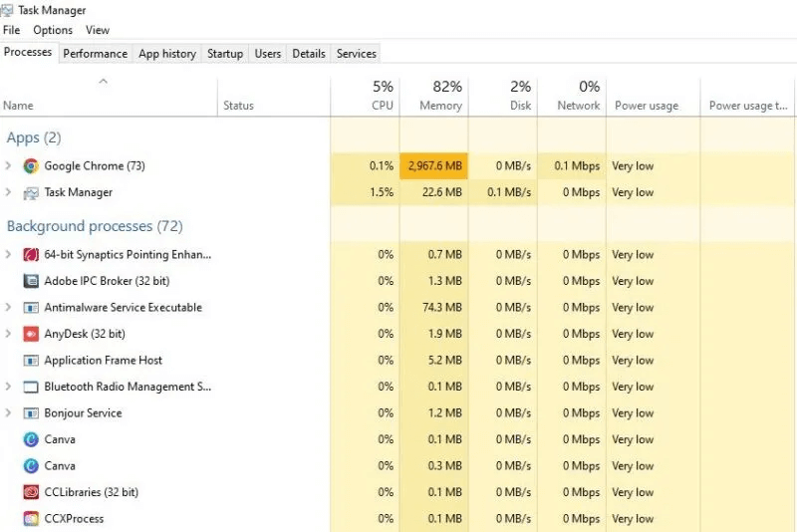Click the sort arrow above Name column
Image resolution: width=797 pixels, height=532 pixels.
[104, 82]
